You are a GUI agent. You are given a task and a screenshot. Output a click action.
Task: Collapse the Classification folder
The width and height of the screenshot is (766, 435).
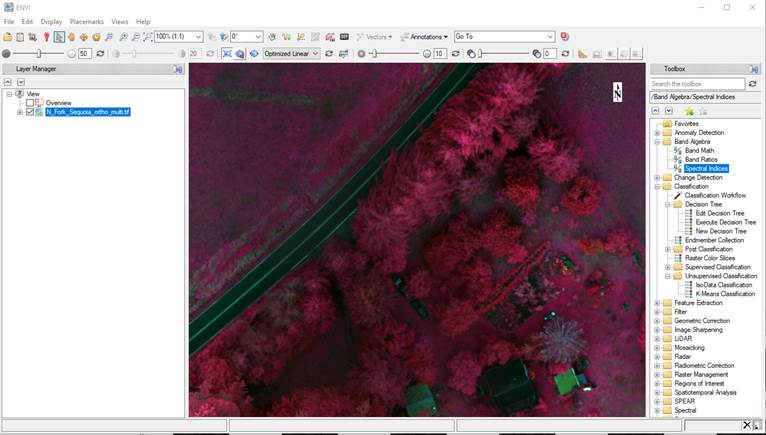[x=657, y=187]
